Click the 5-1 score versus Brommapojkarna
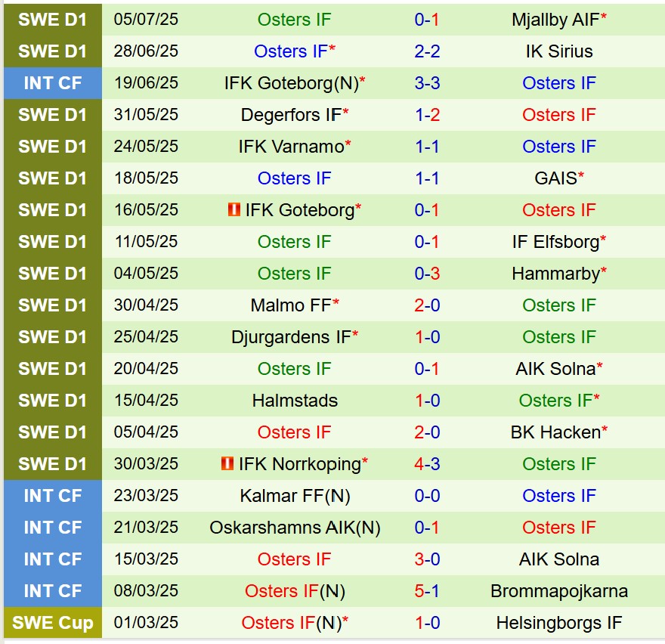This screenshot has height=644, width=665. pos(427,591)
